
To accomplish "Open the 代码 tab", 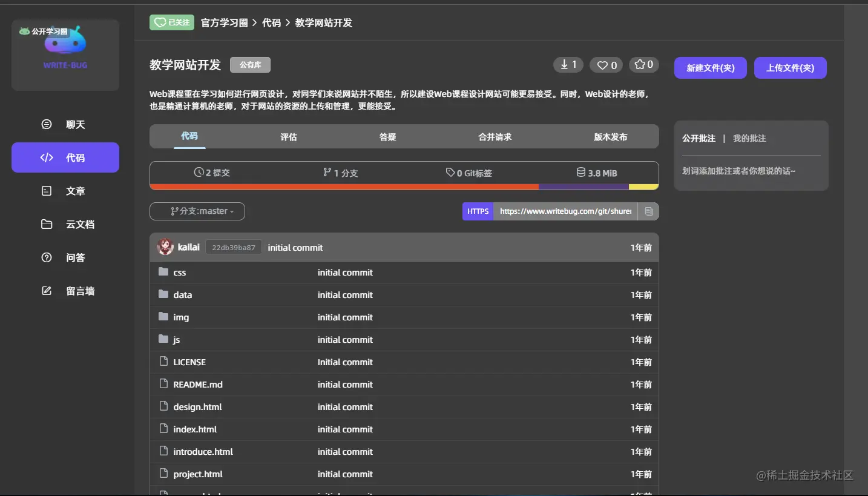I will click(x=189, y=136).
